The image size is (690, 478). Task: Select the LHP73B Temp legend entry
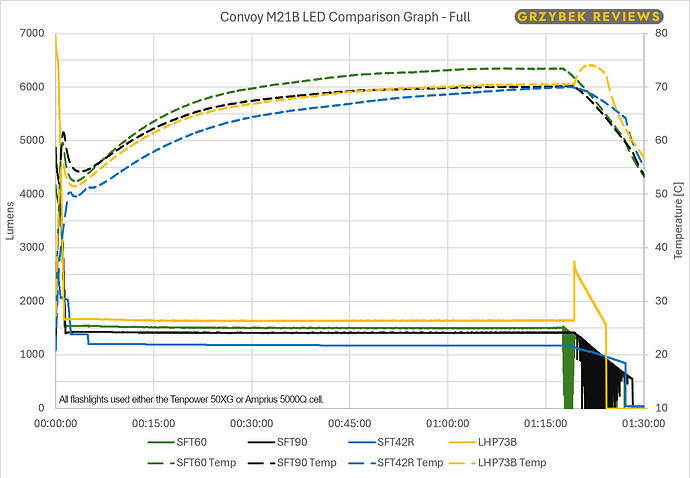click(x=497, y=463)
